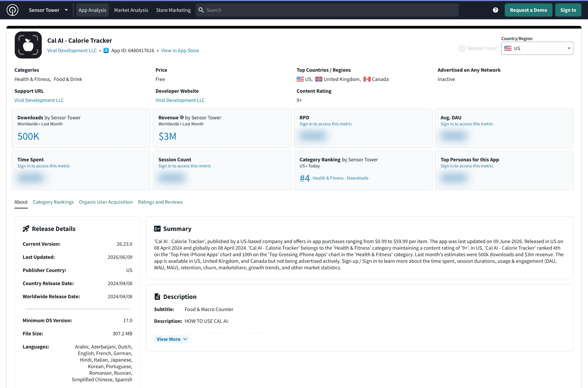
Task: Click the Request a Demo button
Action: click(528, 10)
